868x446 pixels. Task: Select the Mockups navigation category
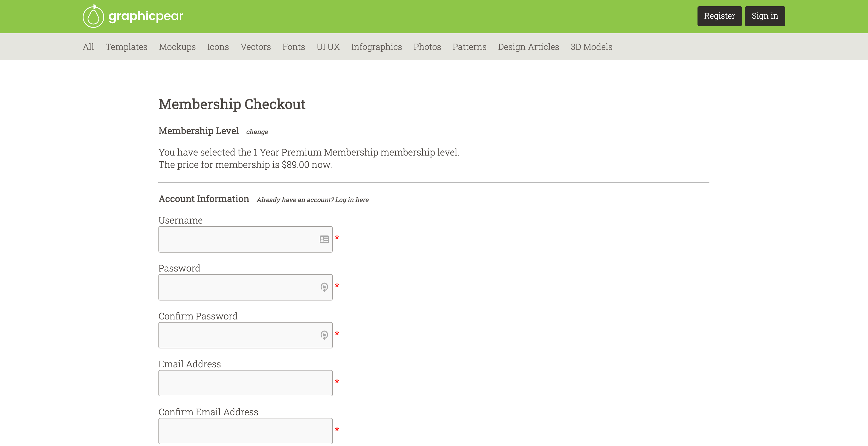coord(177,47)
